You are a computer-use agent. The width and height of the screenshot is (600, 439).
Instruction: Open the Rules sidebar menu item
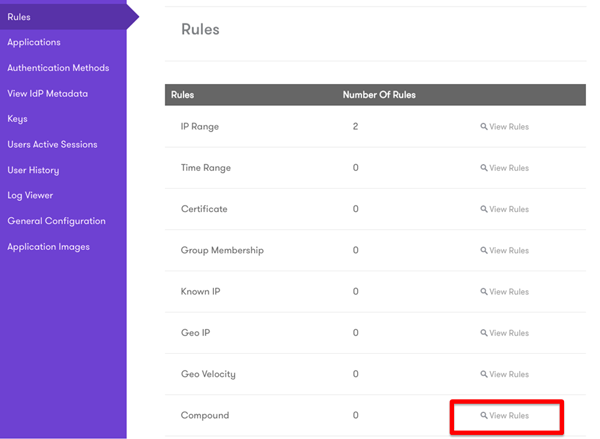(19, 17)
